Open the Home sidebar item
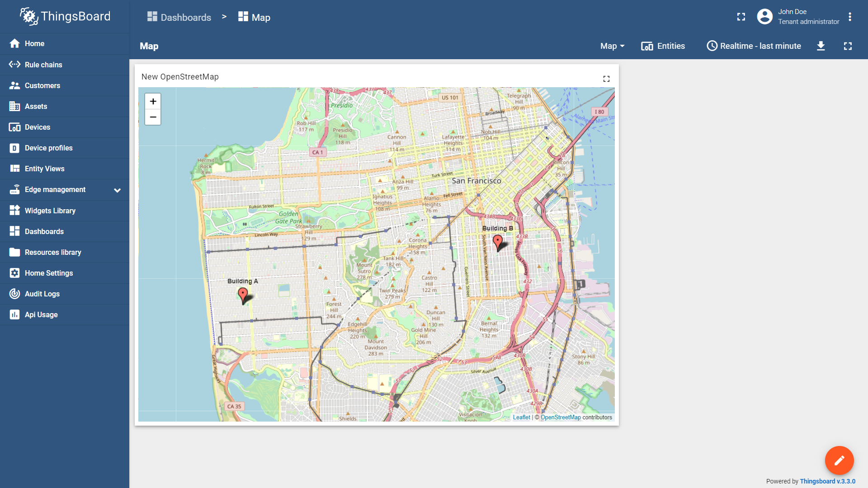 (65, 43)
